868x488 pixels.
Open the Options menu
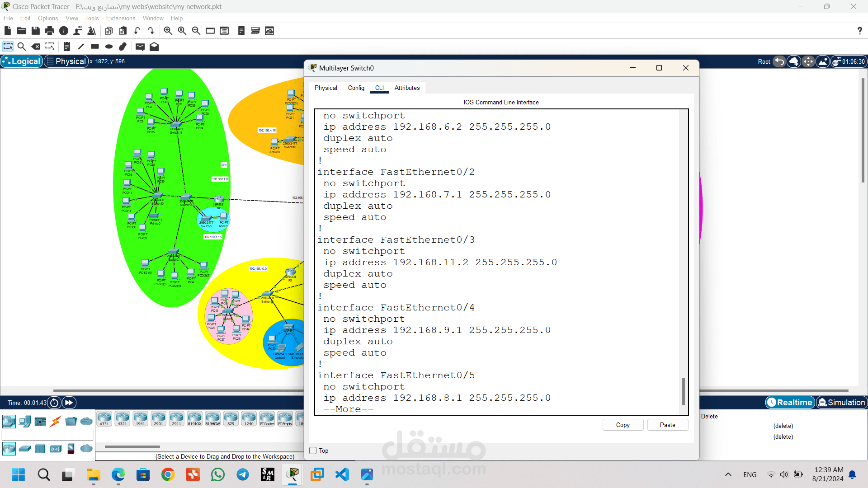(x=48, y=18)
